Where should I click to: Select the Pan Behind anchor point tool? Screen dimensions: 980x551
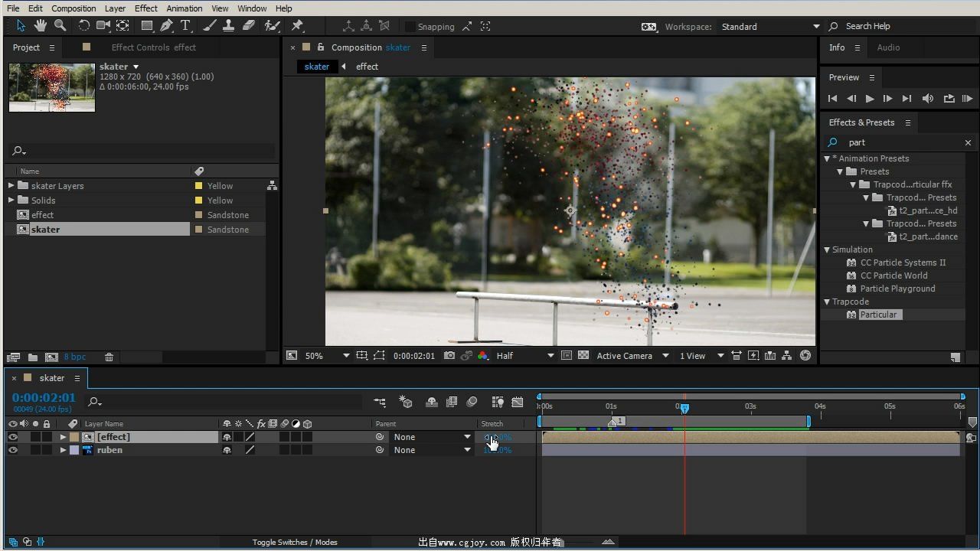coord(122,26)
